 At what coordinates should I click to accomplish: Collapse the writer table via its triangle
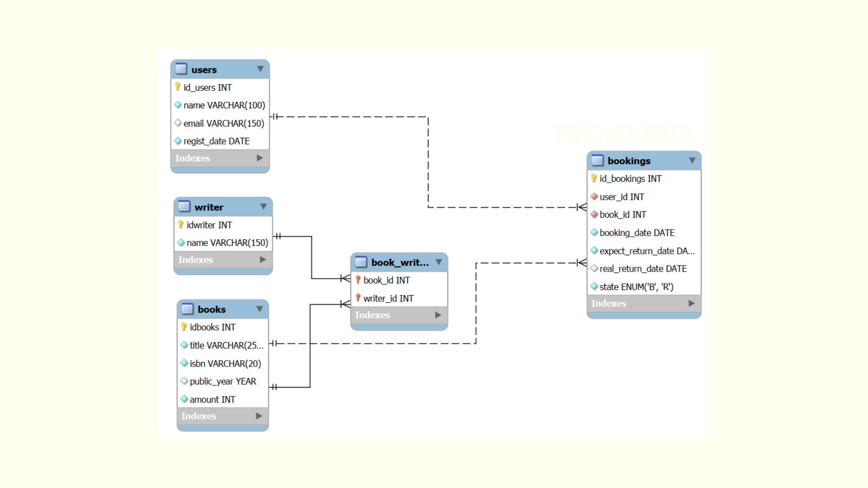click(x=264, y=206)
